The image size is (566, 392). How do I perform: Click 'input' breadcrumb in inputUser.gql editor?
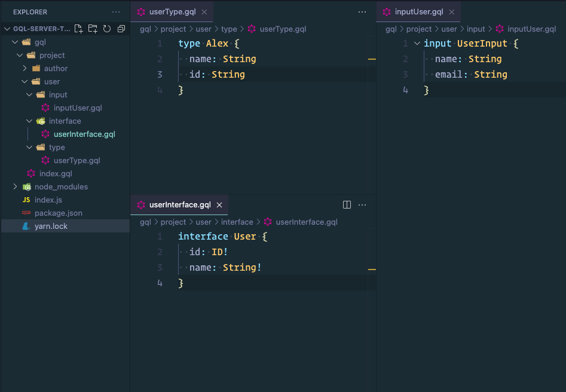click(x=476, y=29)
